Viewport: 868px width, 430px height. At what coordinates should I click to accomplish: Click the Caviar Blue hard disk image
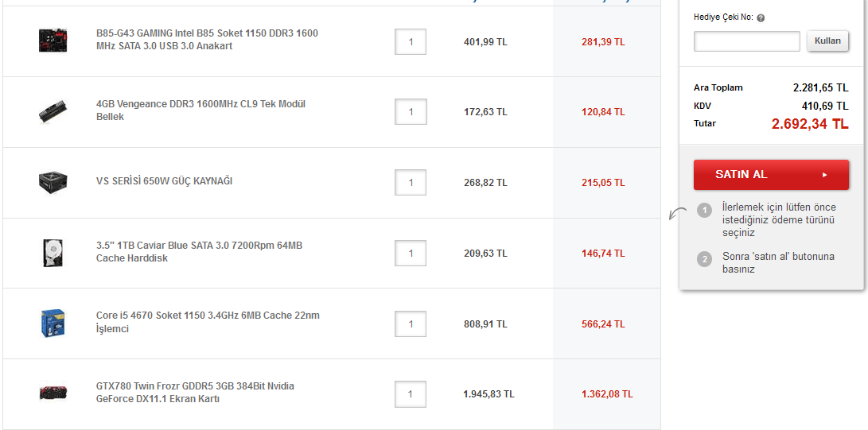(53, 253)
